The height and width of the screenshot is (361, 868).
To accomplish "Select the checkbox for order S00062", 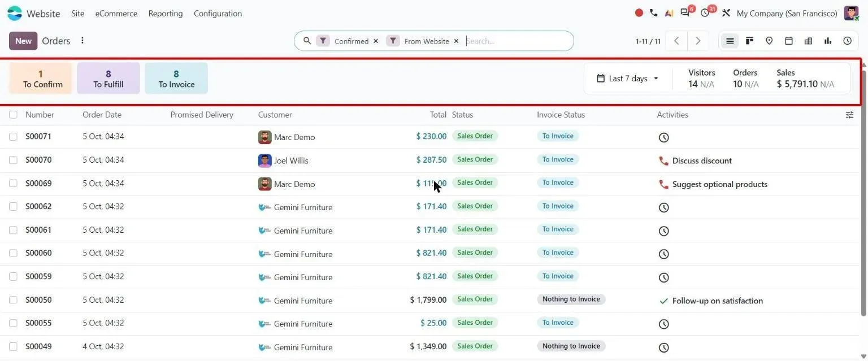I will [13, 206].
